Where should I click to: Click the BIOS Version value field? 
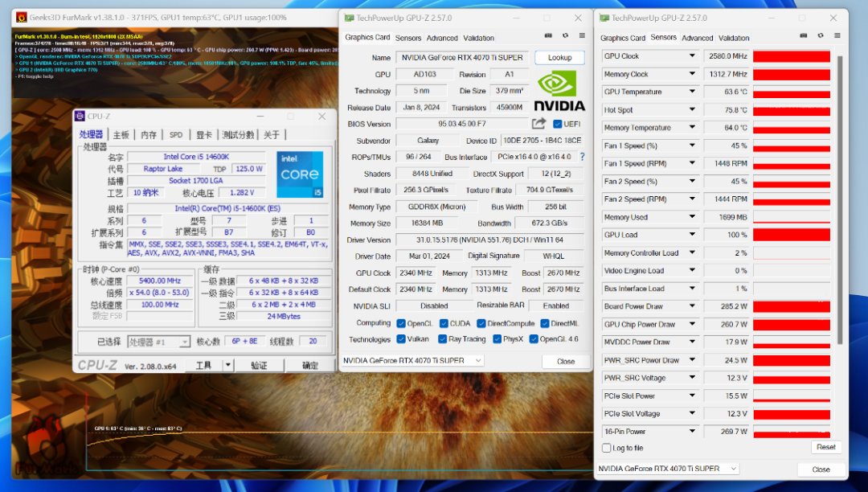tap(462, 124)
